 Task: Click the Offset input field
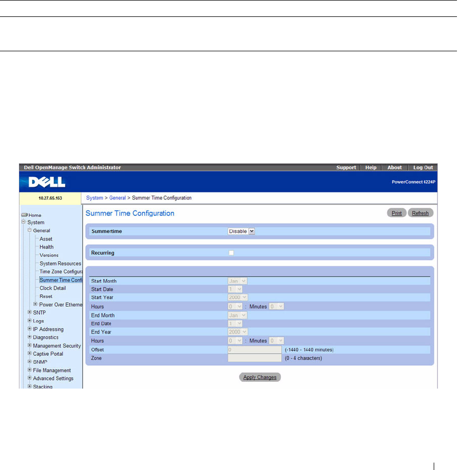(x=255, y=349)
